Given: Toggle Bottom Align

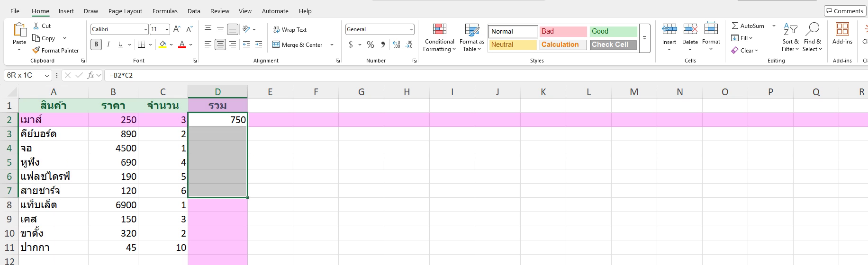Looking at the screenshot, I should pos(233,29).
